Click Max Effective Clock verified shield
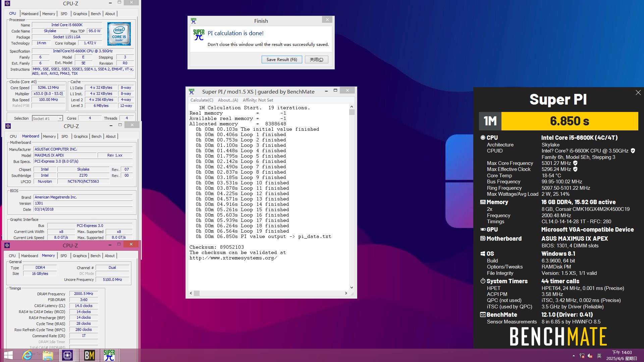Screen dimensions: 644x362 coord(575,169)
